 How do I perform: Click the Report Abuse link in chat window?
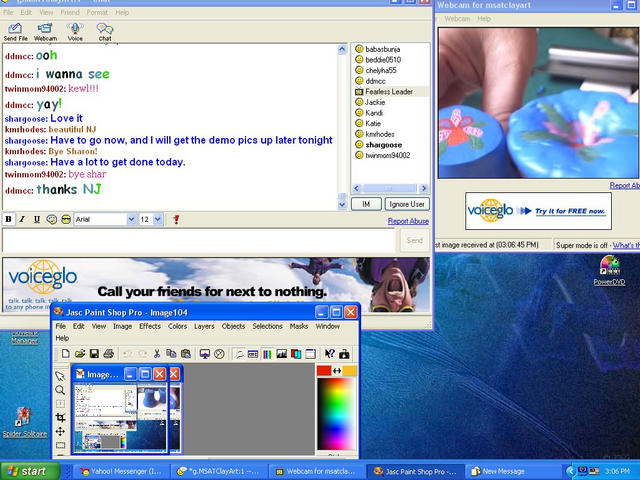click(x=408, y=221)
